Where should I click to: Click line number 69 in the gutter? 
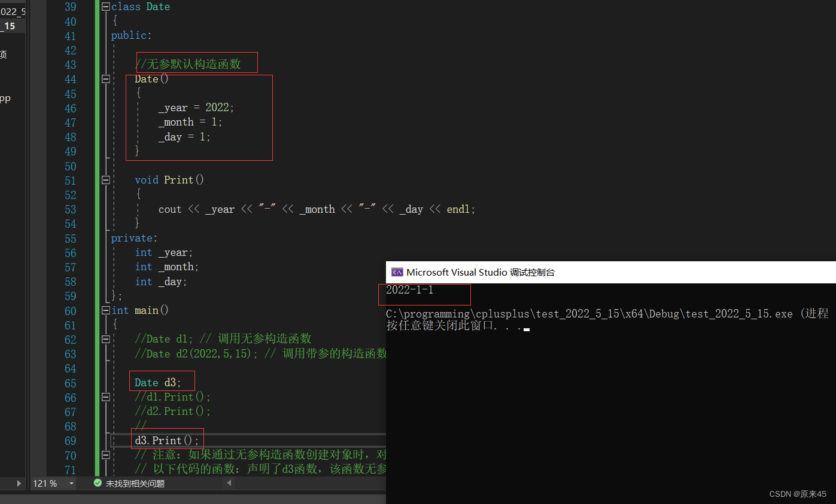[70, 441]
